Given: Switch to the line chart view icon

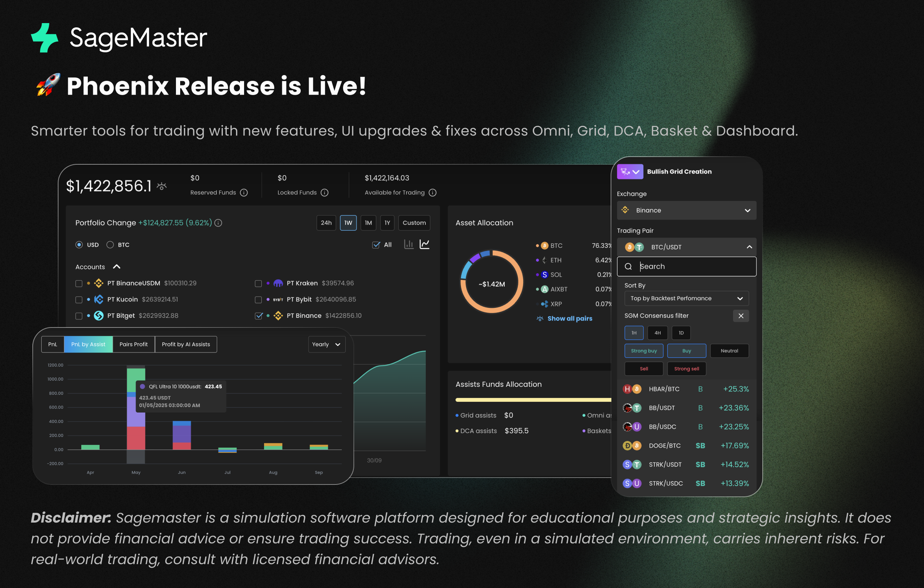Looking at the screenshot, I should (425, 244).
